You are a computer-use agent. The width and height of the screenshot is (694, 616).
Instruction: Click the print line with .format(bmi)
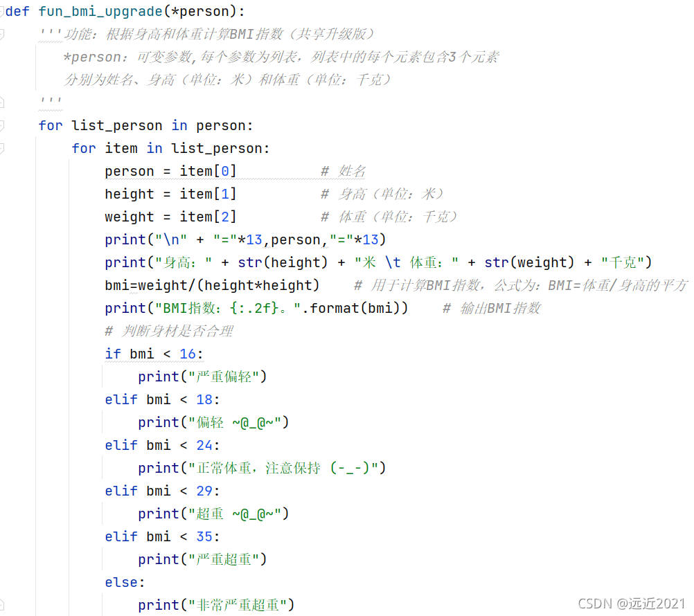pyautogui.click(x=256, y=308)
